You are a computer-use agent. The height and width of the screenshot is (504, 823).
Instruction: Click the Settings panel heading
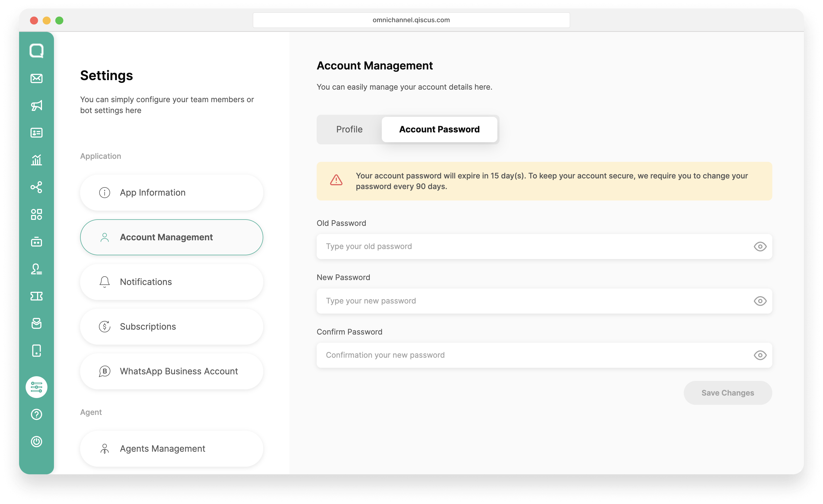[106, 75]
